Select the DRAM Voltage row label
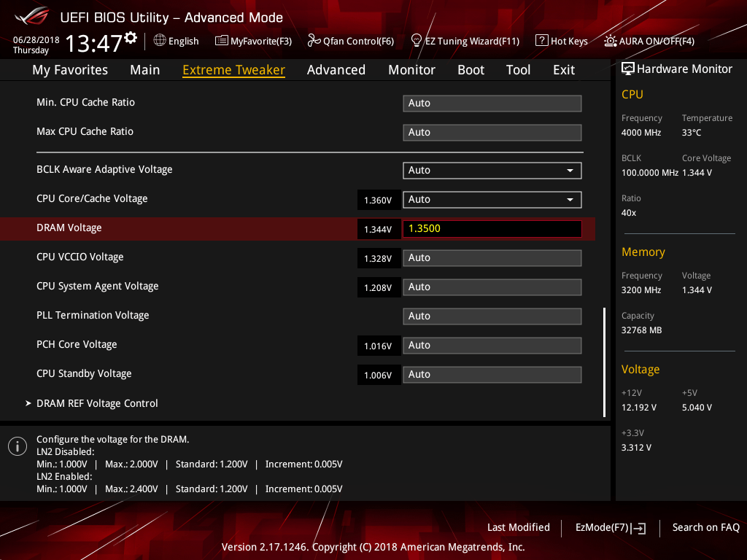This screenshot has width=747, height=560. (x=69, y=228)
